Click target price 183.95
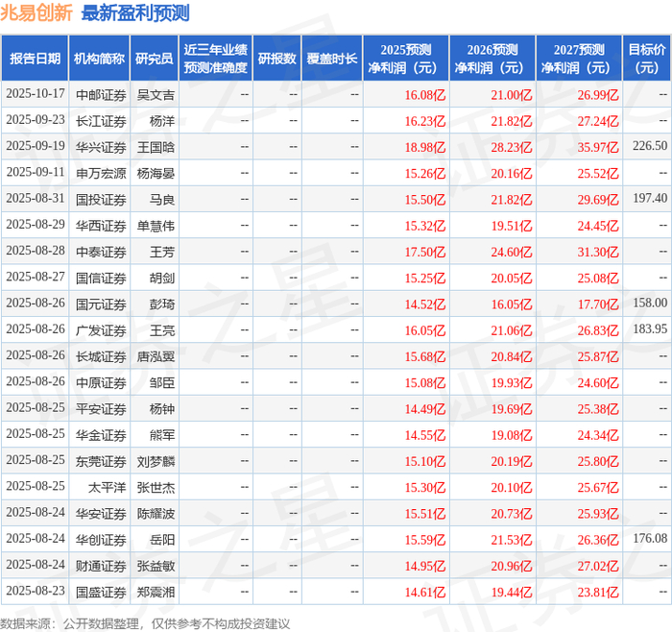Image resolution: width=672 pixels, height=632 pixels. [x=650, y=328]
